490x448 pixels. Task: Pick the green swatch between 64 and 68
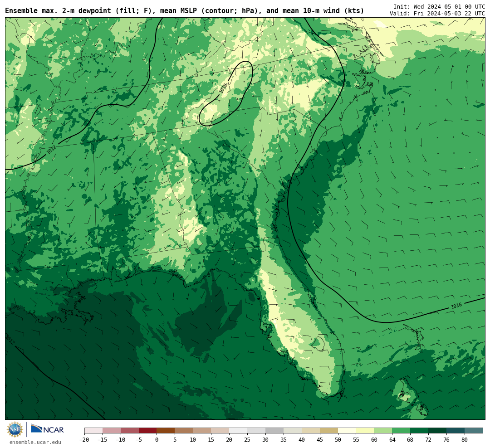[x=402, y=431]
